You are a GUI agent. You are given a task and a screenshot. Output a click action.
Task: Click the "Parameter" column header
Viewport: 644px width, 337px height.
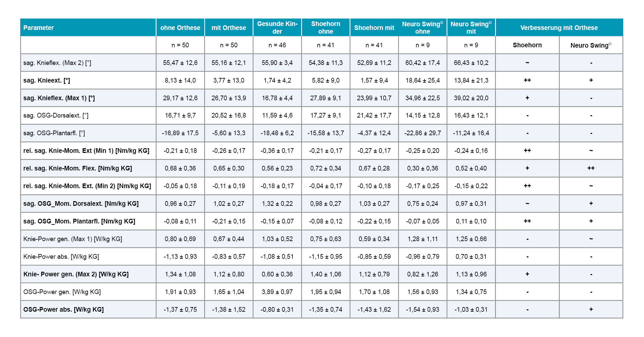point(39,28)
